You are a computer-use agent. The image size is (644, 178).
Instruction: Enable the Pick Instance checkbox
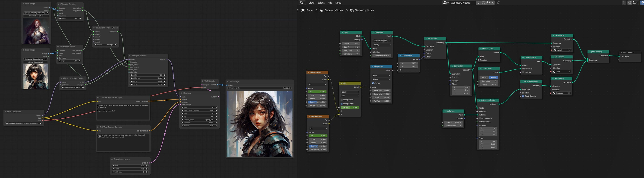(480, 119)
